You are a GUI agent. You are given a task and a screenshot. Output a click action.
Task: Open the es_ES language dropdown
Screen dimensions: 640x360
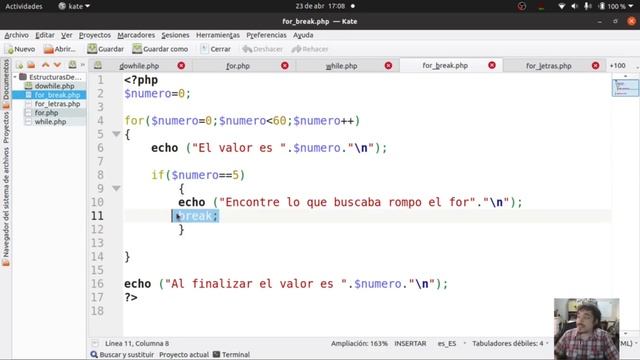tap(451, 344)
